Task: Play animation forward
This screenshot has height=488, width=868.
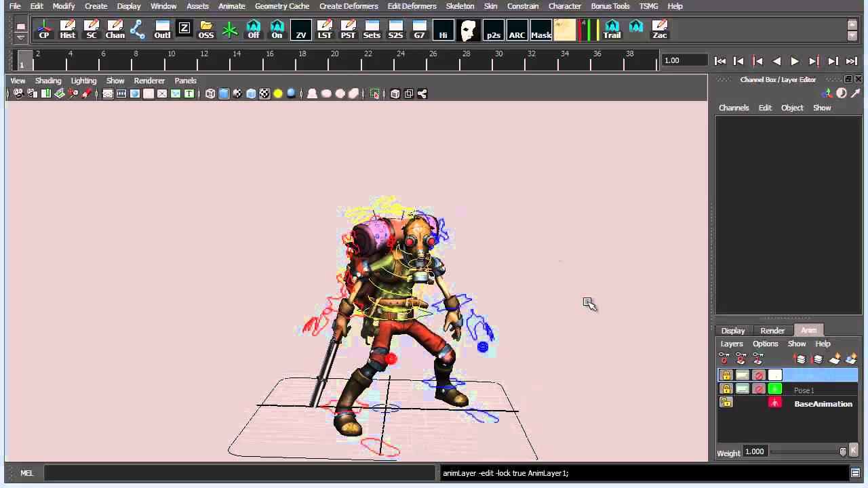Action: pos(795,61)
